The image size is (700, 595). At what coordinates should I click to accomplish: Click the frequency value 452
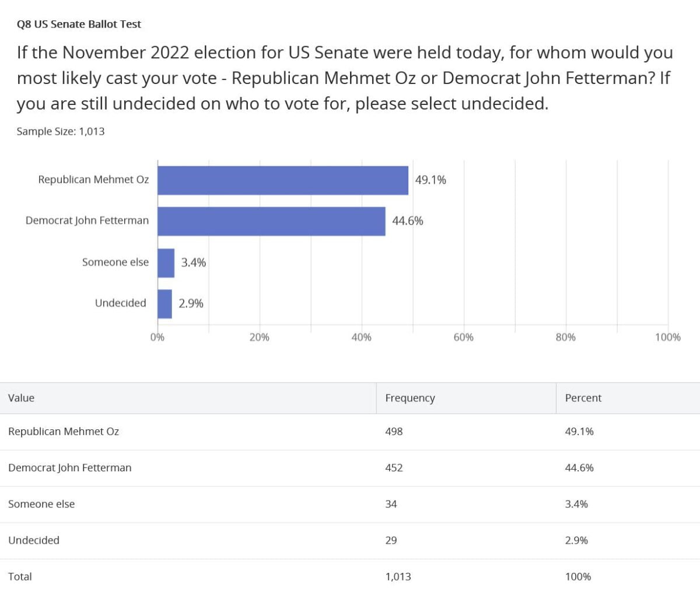click(x=394, y=468)
